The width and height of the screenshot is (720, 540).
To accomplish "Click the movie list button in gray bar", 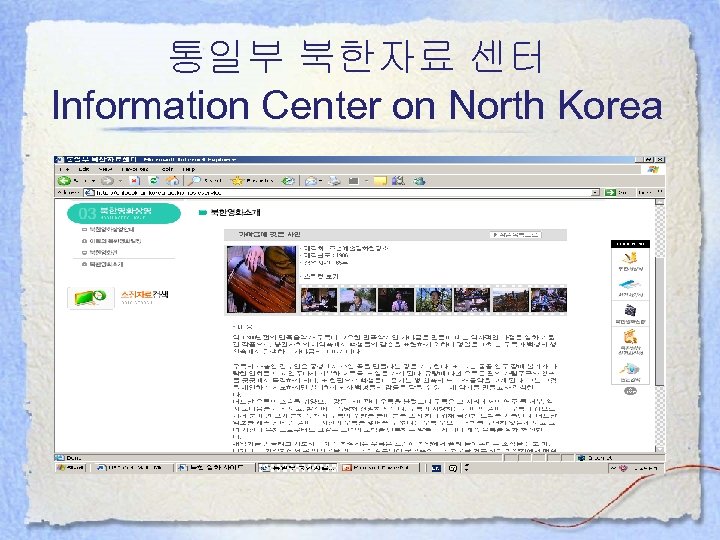I will click(x=516, y=235).
